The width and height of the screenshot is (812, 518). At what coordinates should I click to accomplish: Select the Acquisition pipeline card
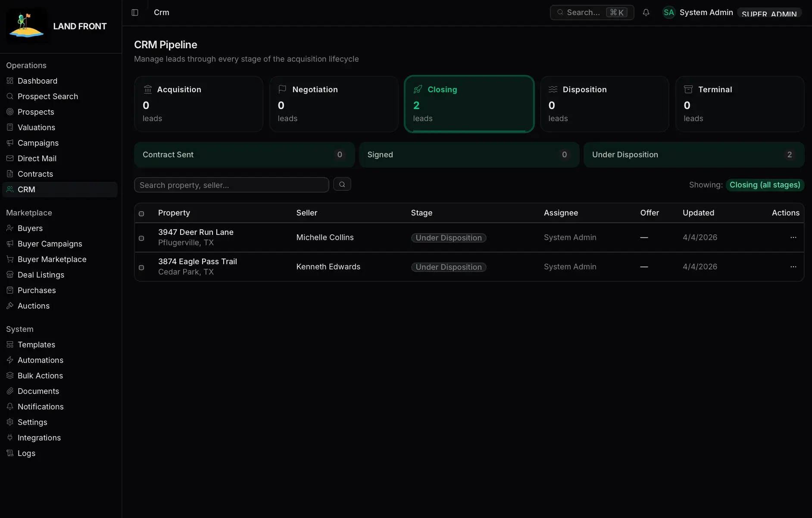199,104
